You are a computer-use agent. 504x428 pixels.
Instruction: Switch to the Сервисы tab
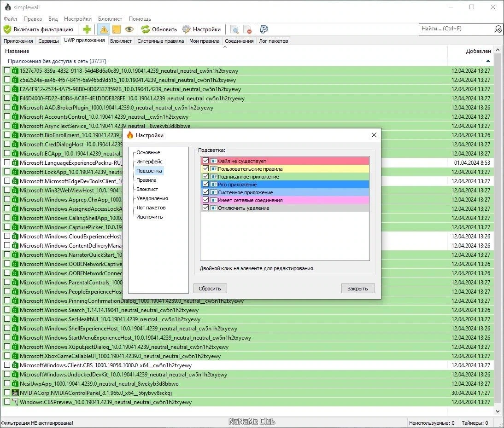(x=48, y=41)
